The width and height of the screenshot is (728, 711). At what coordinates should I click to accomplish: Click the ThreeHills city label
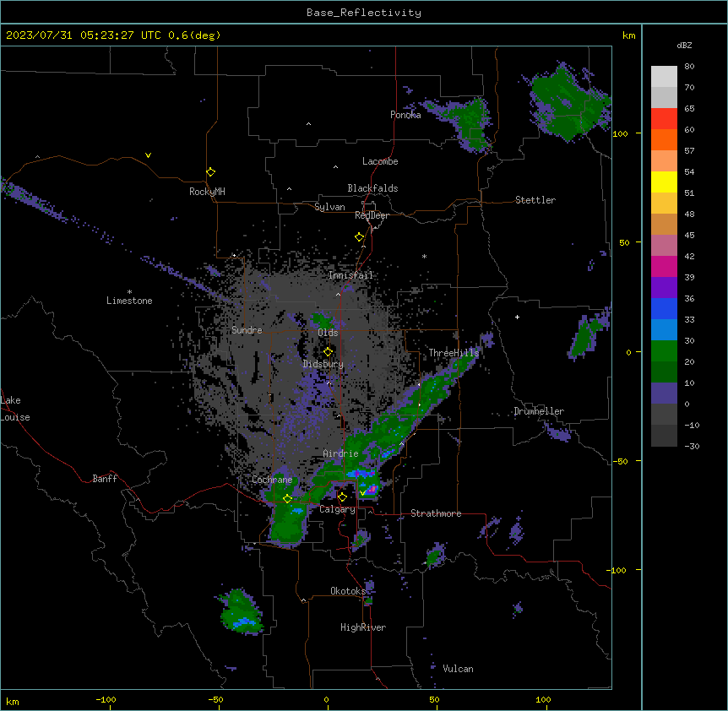[x=454, y=353]
